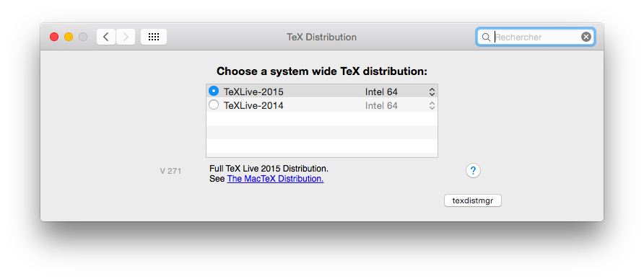Image resolution: width=644 pixels, height=279 pixels.
Task: Minimize the window with the yellow button
Action: tap(69, 37)
